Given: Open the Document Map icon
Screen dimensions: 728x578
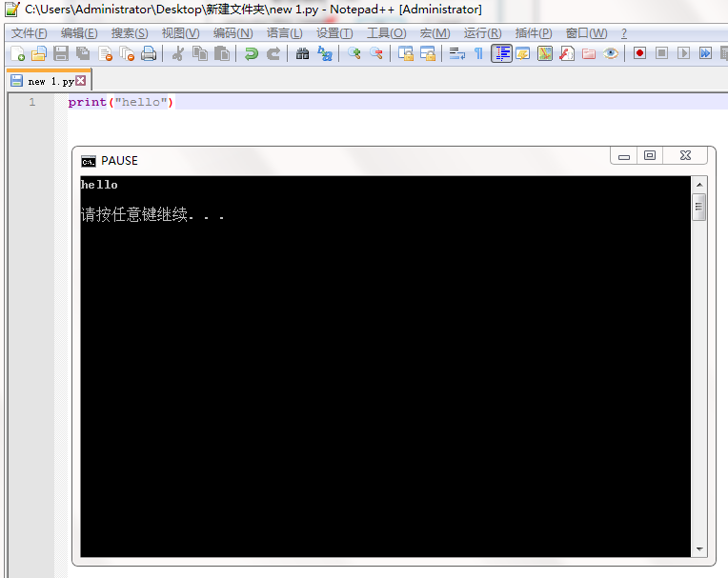Looking at the screenshot, I should (x=545, y=54).
